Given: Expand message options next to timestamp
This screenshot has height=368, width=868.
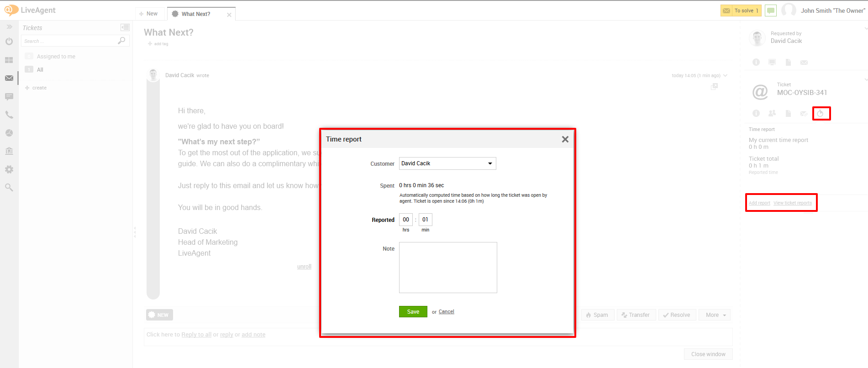Looking at the screenshot, I should (726, 75).
